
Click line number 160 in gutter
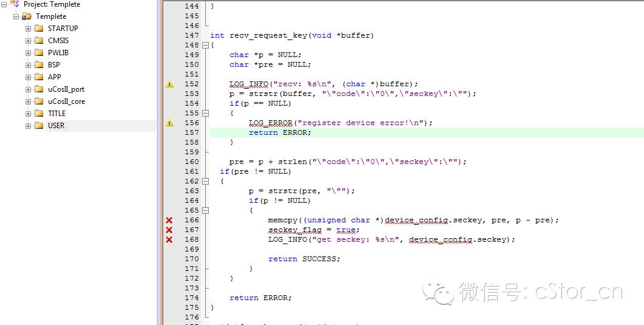point(192,162)
